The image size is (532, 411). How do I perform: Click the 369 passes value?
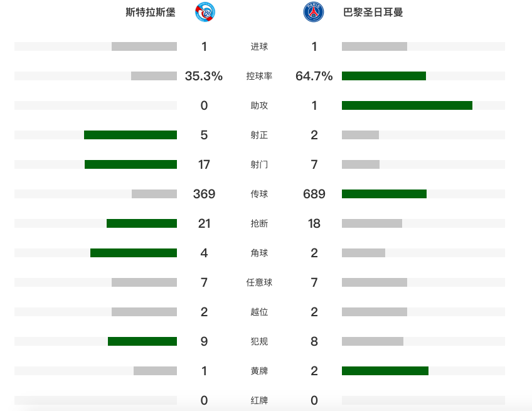[x=204, y=194]
